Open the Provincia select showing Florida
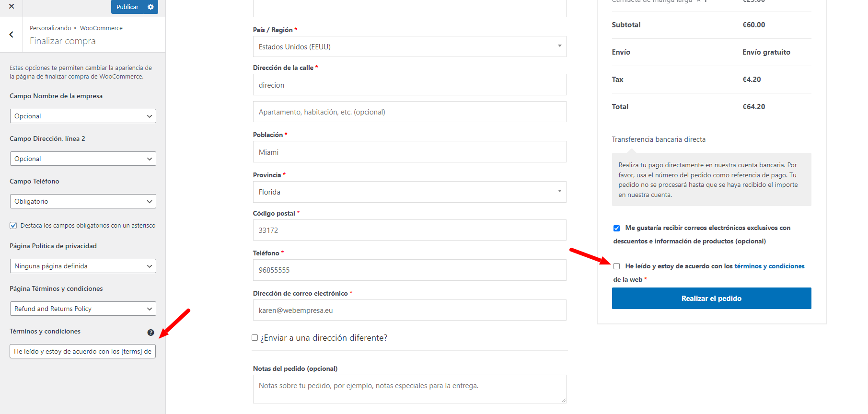 (409, 192)
